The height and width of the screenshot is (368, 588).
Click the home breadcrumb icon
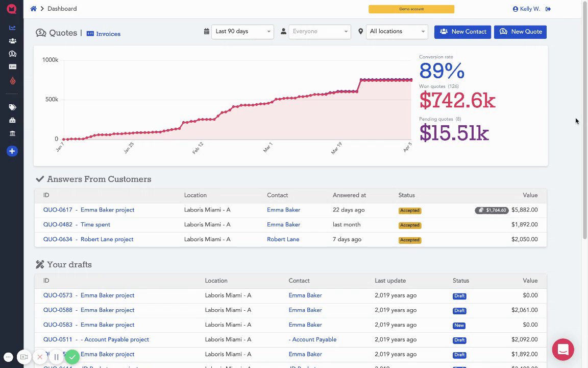point(34,9)
